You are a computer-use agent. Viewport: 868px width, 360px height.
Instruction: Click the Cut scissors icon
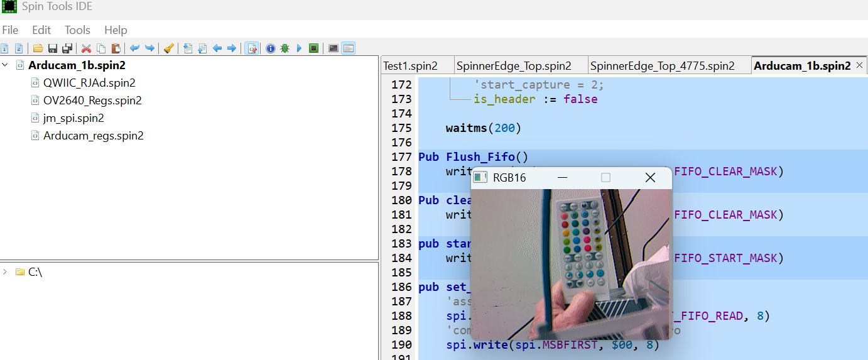click(87, 48)
